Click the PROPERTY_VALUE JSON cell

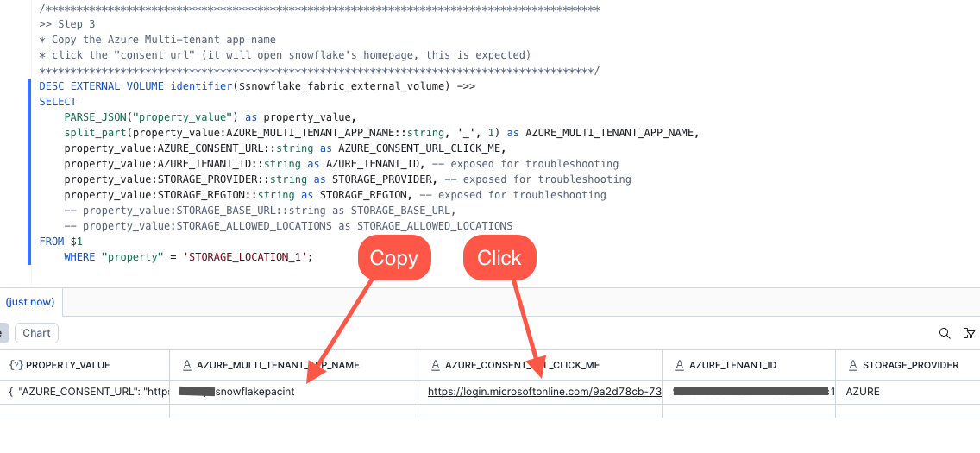pyautogui.click(x=86, y=392)
